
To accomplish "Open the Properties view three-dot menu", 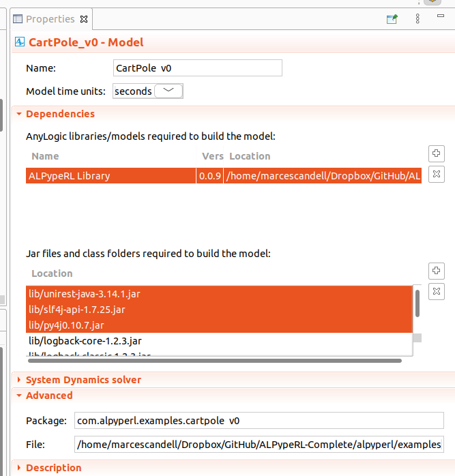I will (417, 19).
